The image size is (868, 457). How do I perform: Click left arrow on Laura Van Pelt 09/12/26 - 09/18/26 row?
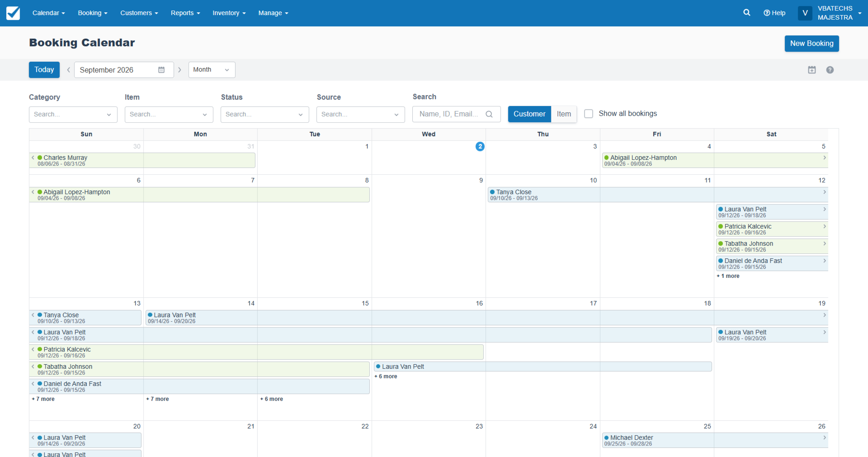33,332
